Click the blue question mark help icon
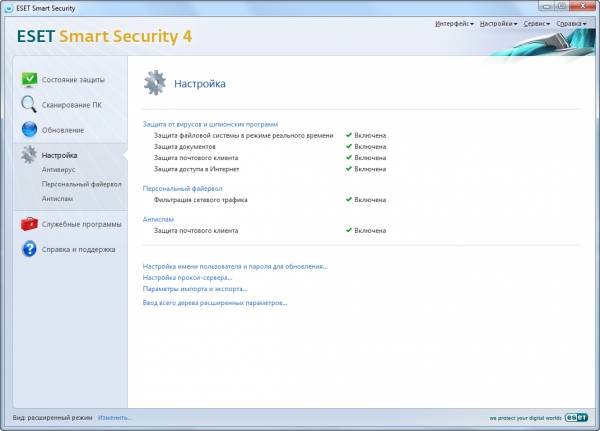 pos(29,249)
